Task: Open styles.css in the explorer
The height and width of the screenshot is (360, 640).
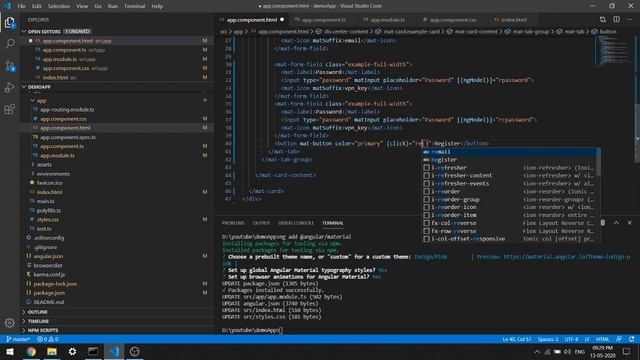Action: coord(48,220)
